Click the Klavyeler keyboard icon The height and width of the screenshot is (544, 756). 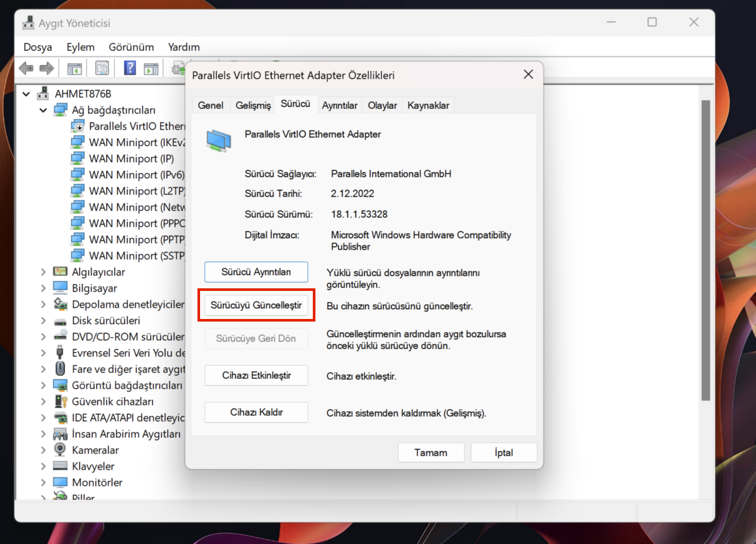(x=60, y=466)
